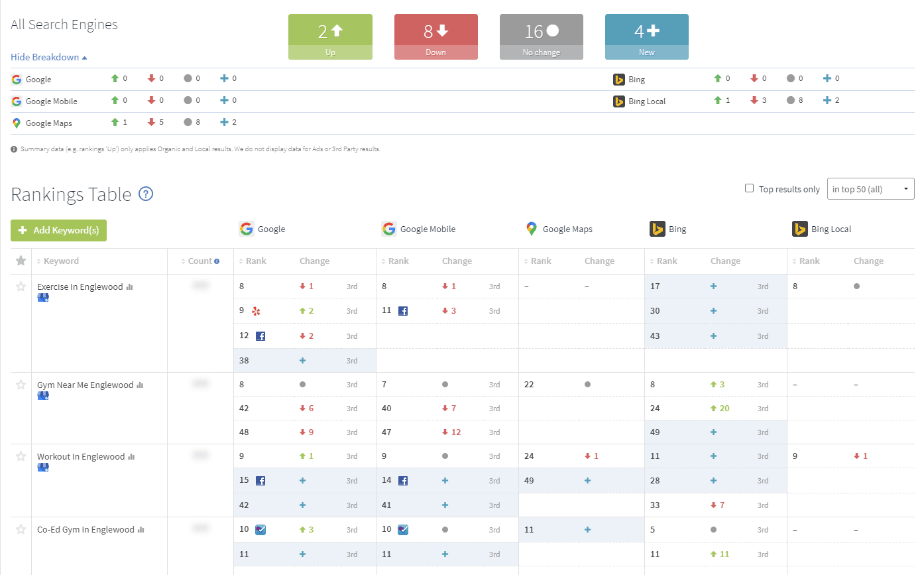Click the Facebook icon next to Google Mobile rank 14

pyautogui.click(x=403, y=481)
